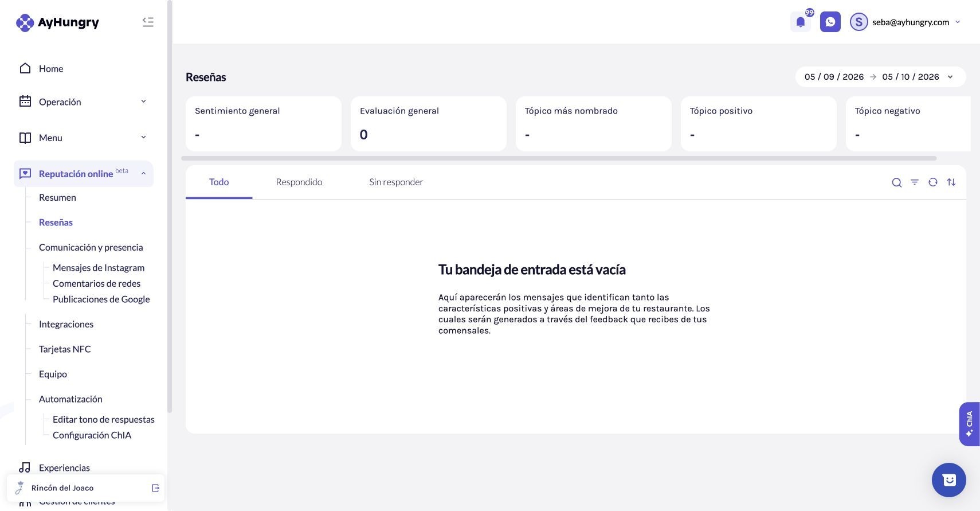Viewport: 980px width, 511px height.
Task: Open Comentarios de redes
Action: [96, 283]
